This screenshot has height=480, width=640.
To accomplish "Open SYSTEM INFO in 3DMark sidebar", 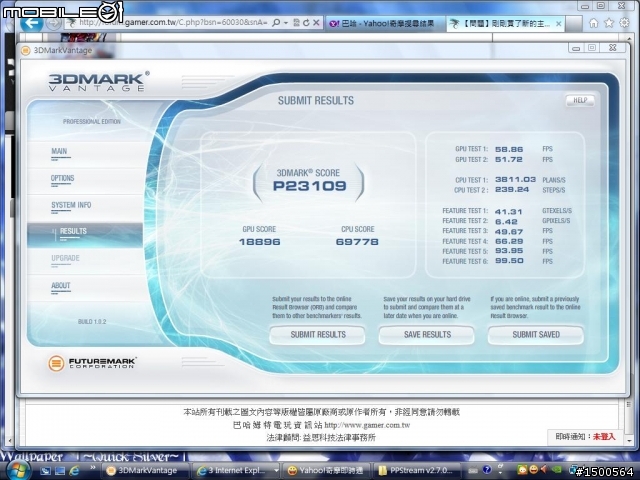I will [71, 205].
